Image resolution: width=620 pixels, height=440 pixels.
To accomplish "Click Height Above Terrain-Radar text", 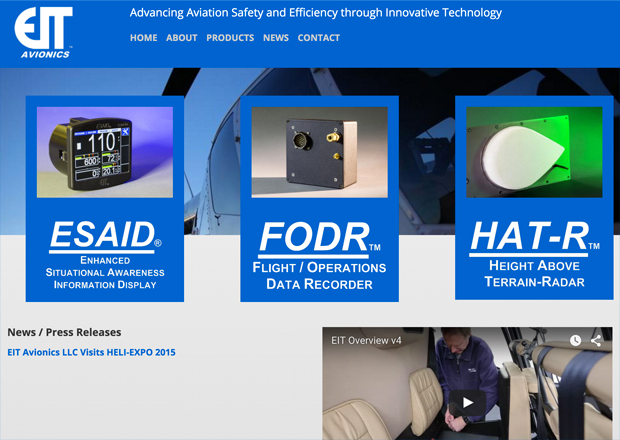I will tap(534, 274).
